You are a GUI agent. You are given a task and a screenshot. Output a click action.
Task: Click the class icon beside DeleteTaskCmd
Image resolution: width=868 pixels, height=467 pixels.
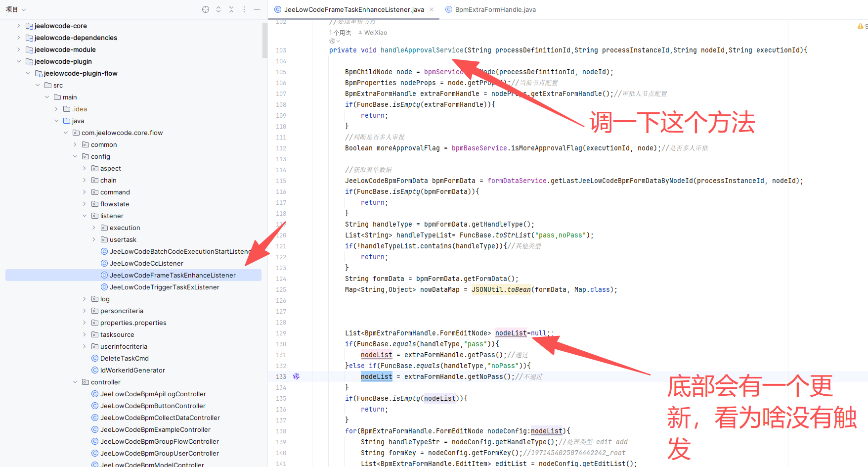(95, 358)
